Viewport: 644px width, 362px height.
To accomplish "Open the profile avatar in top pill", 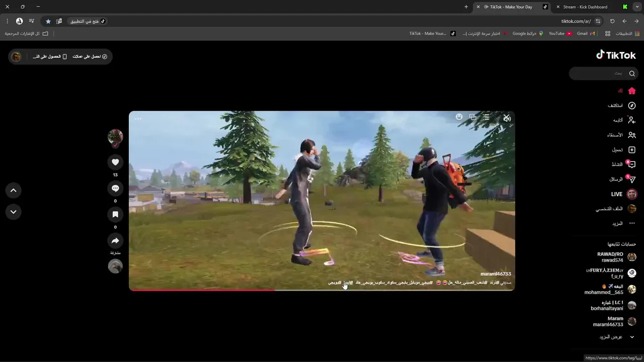I will 16,57.
